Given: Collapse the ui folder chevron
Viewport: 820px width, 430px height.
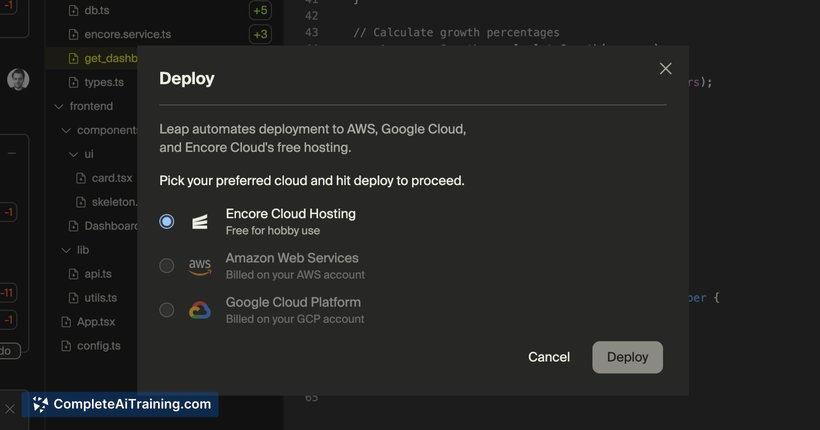Looking at the screenshot, I should 73,154.
